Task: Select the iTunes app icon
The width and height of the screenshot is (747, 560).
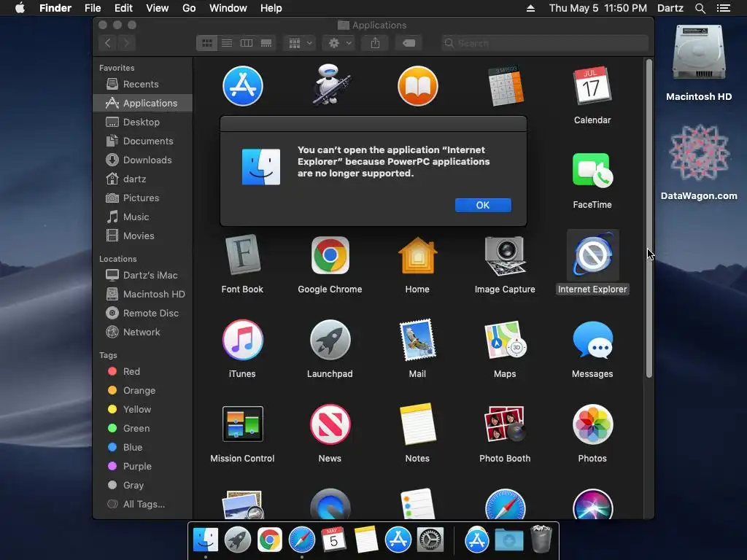Action: pos(242,340)
